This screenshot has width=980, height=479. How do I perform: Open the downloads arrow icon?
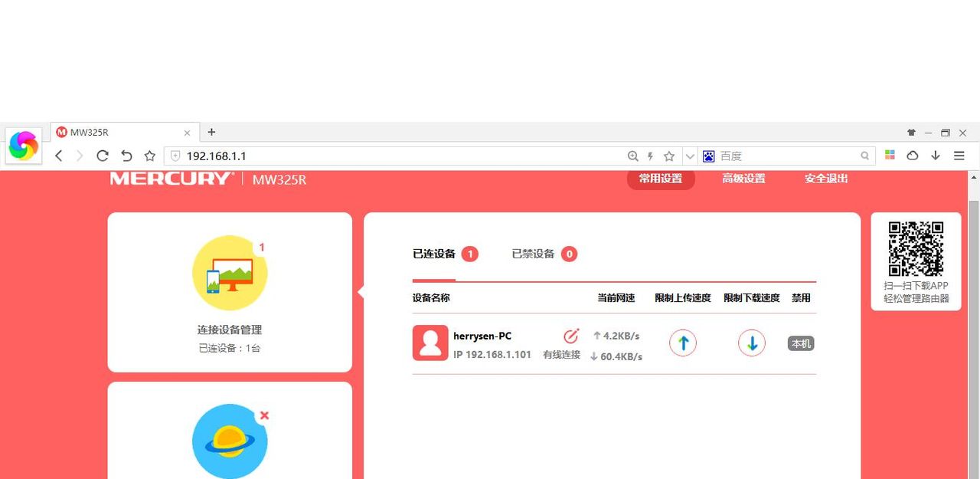[x=936, y=156]
